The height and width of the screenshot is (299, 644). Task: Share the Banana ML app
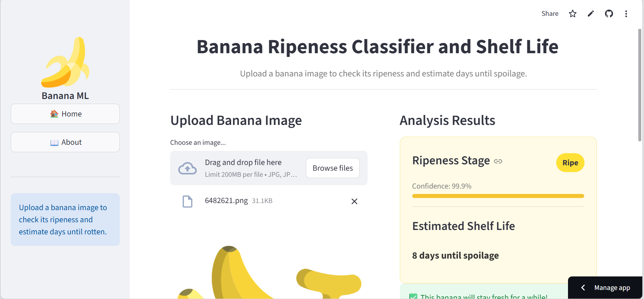tap(550, 13)
